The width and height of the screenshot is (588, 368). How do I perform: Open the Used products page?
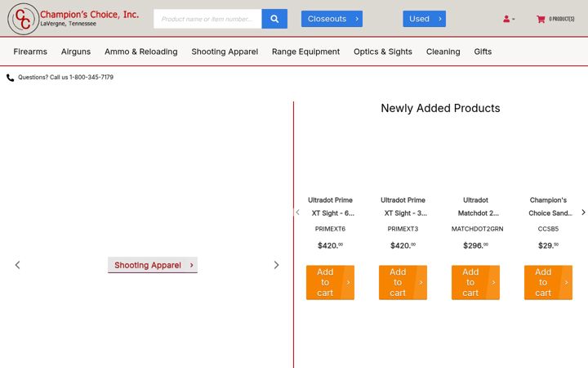tap(425, 19)
